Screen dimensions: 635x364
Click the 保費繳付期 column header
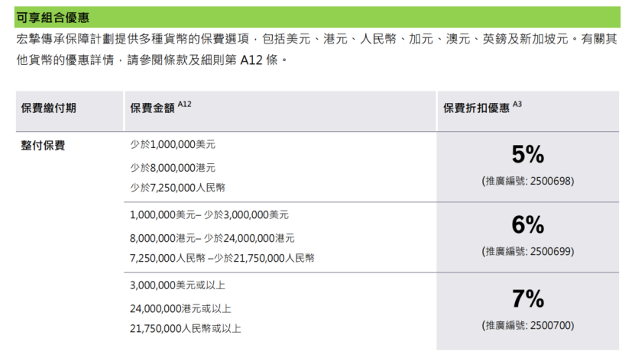(x=48, y=108)
